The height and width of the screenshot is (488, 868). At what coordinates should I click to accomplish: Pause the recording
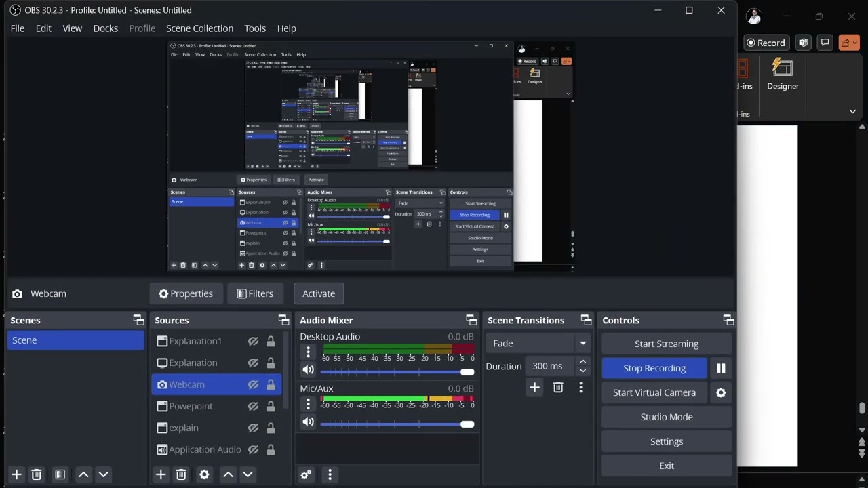tap(721, 368)
